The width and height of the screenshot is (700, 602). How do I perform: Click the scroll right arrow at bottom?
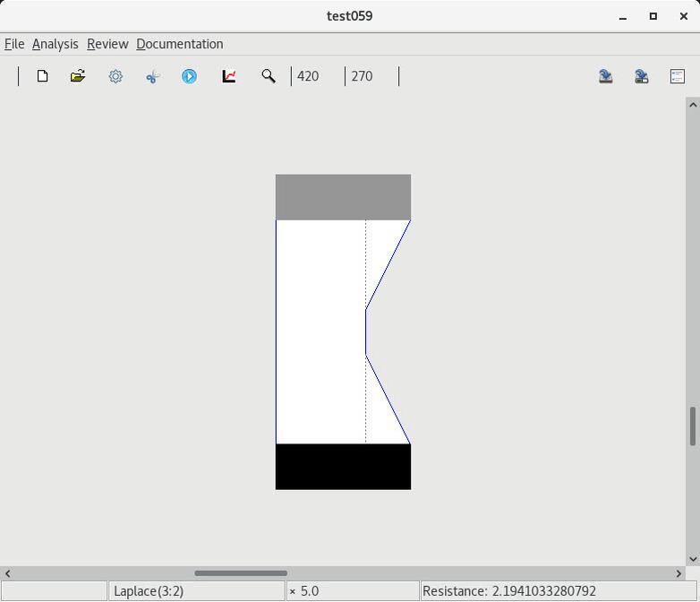[x=679, y=573]
